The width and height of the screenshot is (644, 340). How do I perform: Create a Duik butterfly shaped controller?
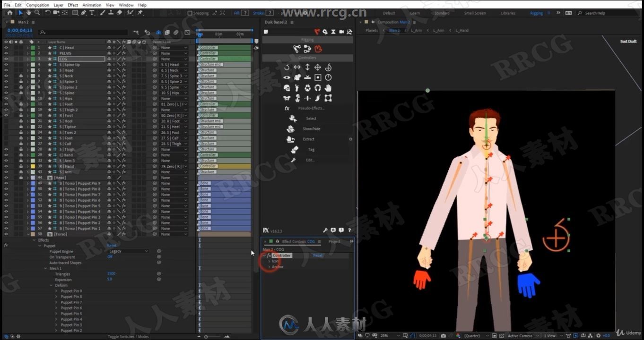pyautogui.click(x=287, y=98)
